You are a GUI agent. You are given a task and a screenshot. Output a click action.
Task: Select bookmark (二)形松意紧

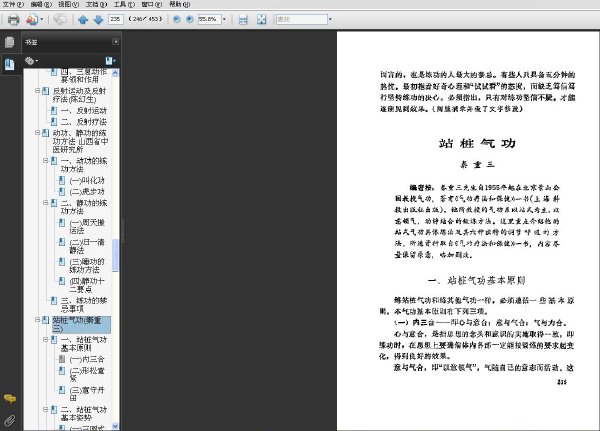87,374
